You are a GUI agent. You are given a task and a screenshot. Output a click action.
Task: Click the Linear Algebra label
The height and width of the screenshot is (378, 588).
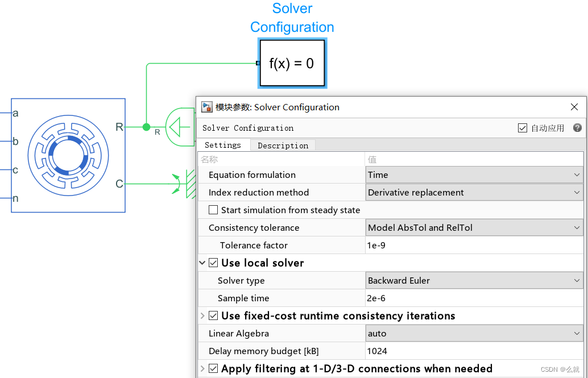click(239, 333)
